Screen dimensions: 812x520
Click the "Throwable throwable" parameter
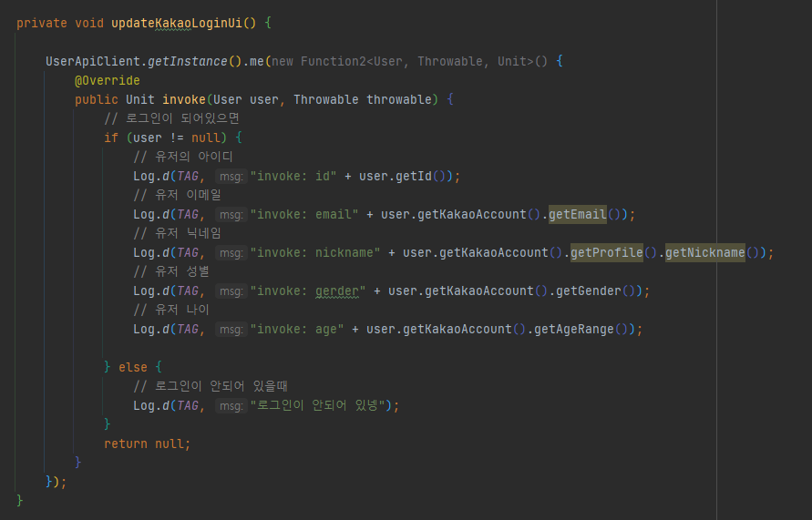[363, 100]
